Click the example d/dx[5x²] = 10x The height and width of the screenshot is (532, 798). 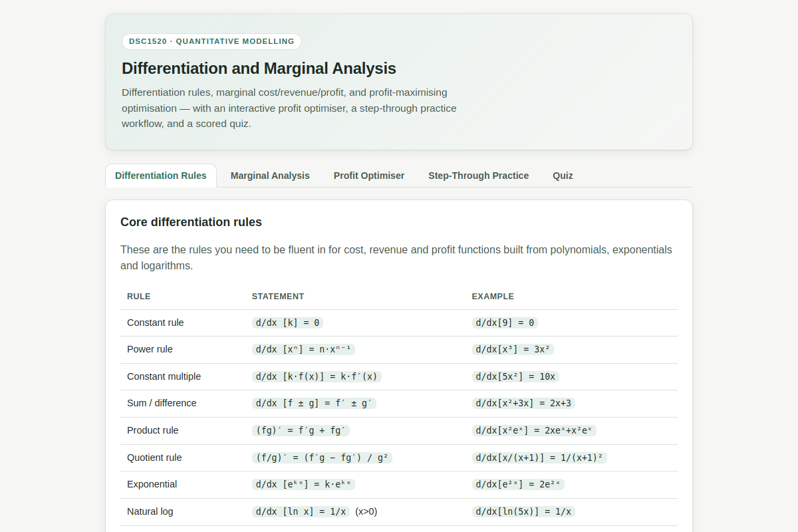515,376
